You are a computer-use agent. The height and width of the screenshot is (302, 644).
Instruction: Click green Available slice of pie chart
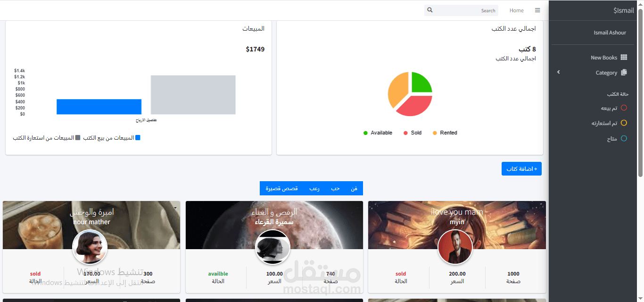point(420,84)
